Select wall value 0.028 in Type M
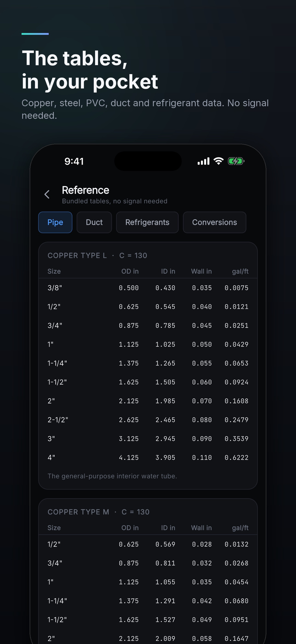 point(202,544)
